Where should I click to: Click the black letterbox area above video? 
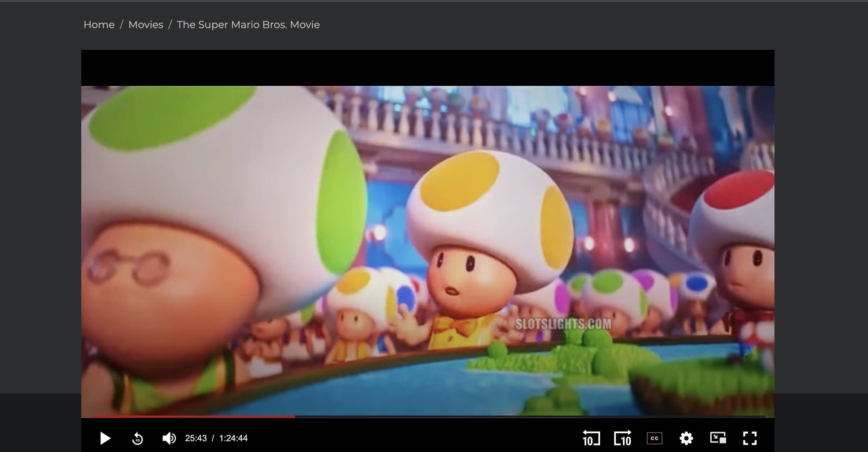[x=428, y=68]
